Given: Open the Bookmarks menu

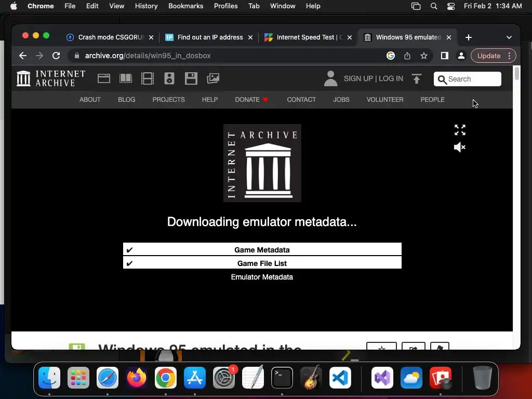Looking at the screenshot, I should pyautogui.click(x=185, y=6).
